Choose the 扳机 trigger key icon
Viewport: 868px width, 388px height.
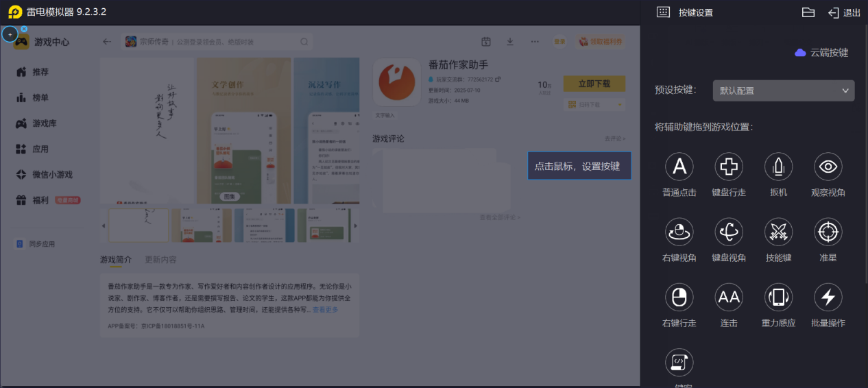tap(778, 167)
